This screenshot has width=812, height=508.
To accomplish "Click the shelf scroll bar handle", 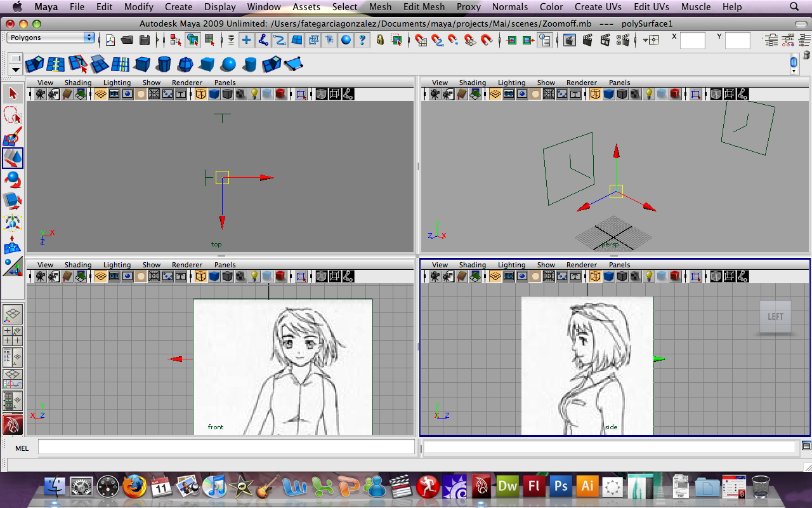I will click(794, 62).
